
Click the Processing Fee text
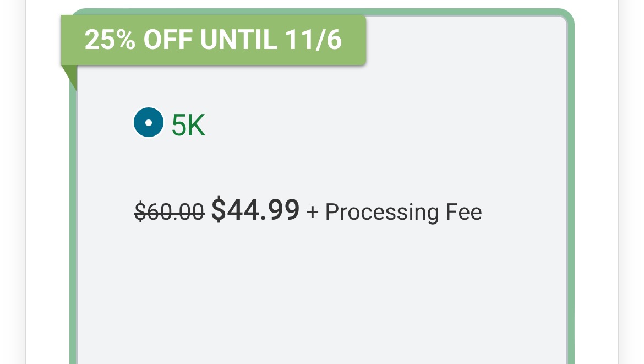tap(403, 212)
